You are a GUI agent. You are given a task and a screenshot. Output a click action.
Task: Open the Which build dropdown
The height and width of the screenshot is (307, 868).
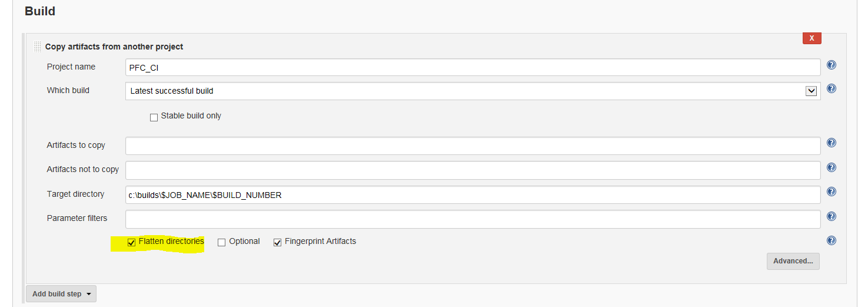click(x=812, y=91)
